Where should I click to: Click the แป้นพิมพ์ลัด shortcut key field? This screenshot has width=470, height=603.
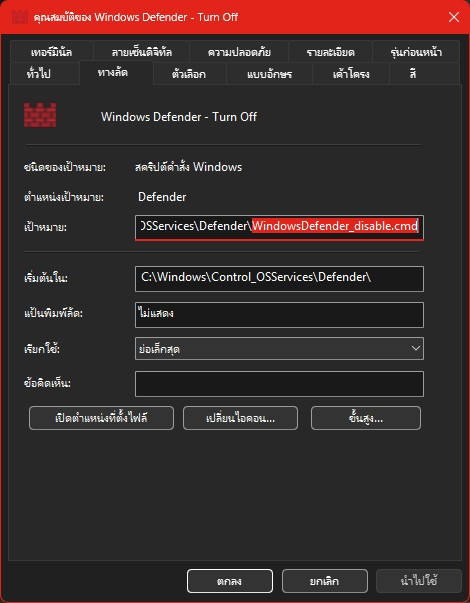coord(279,315)
